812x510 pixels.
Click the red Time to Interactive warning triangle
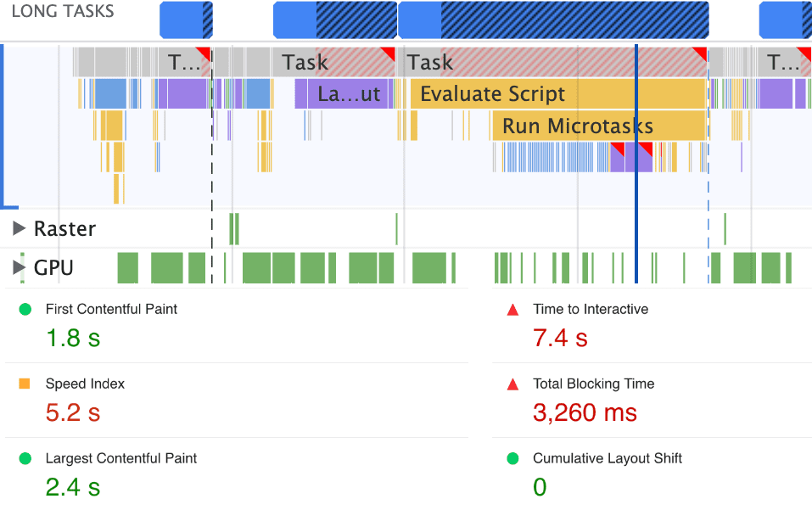point(511,310)
